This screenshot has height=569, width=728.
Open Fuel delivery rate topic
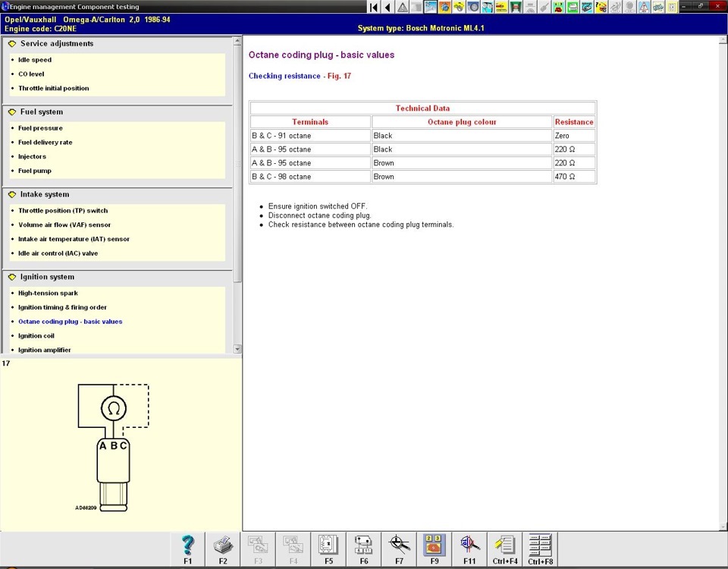click(x=45, y=143)
